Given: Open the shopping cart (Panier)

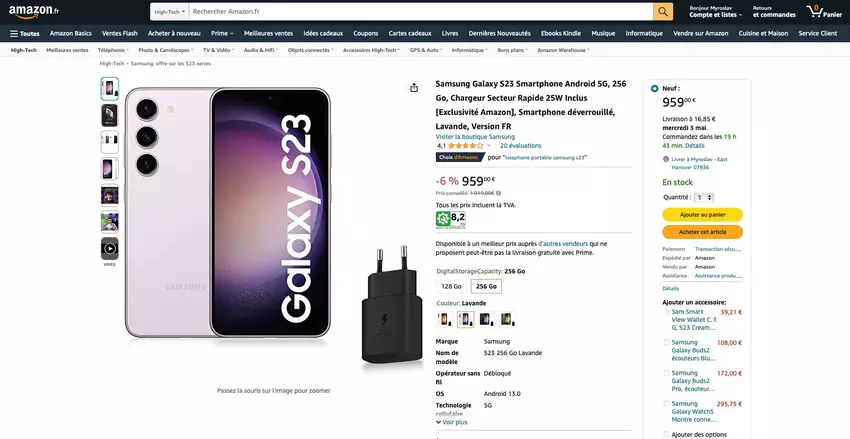Looking at the screenshot, I should pyautogui.click(x=825, y=11).
